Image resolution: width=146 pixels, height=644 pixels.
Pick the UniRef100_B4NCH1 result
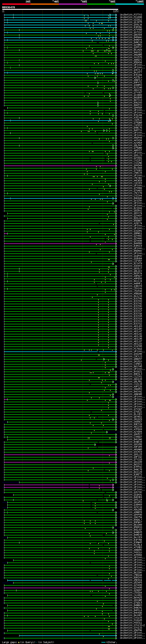(131, 607)
